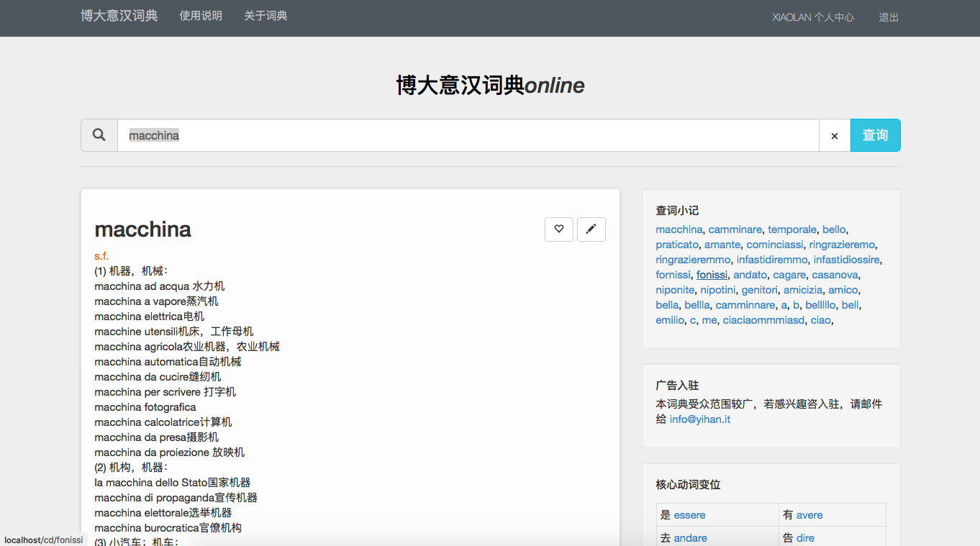Open amante in query history
This screenshot has width=980, height=546.
click(722, 245)
